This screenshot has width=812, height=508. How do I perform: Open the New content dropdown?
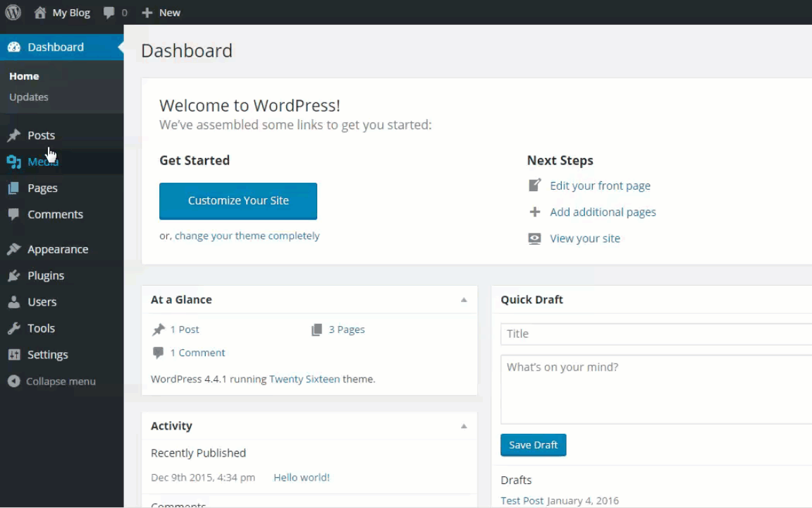pyautogui.click(x=161, y=13)
